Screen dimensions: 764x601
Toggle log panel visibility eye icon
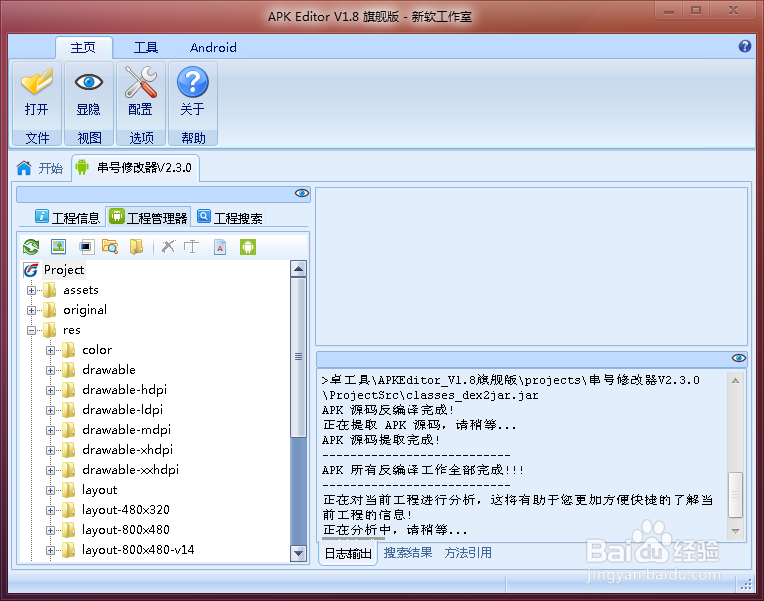[739, 358]
